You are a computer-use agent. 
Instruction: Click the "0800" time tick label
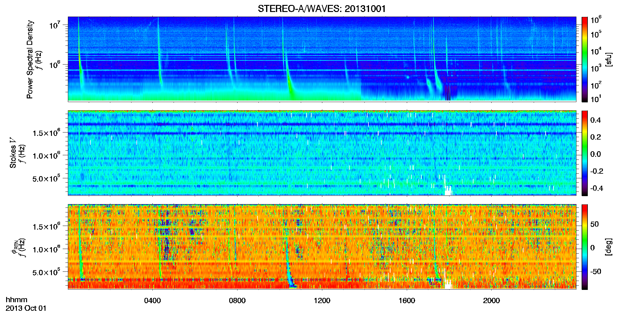coord(237,301)
